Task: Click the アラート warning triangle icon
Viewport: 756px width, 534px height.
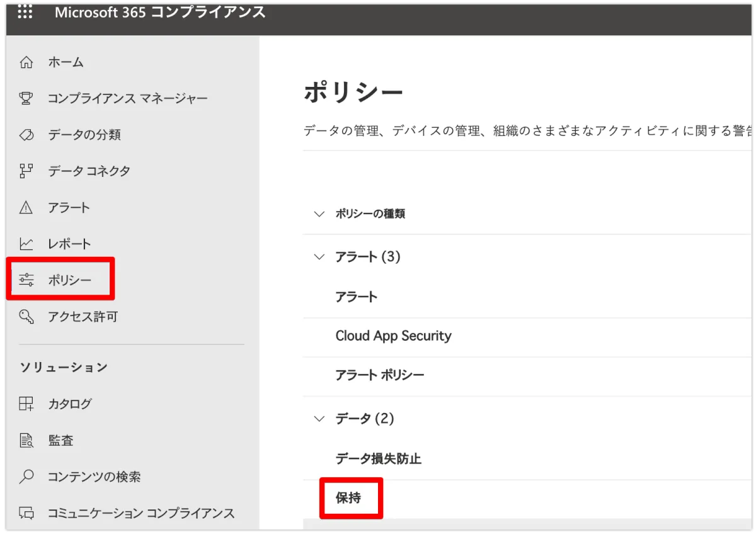Action: point(26,207)
